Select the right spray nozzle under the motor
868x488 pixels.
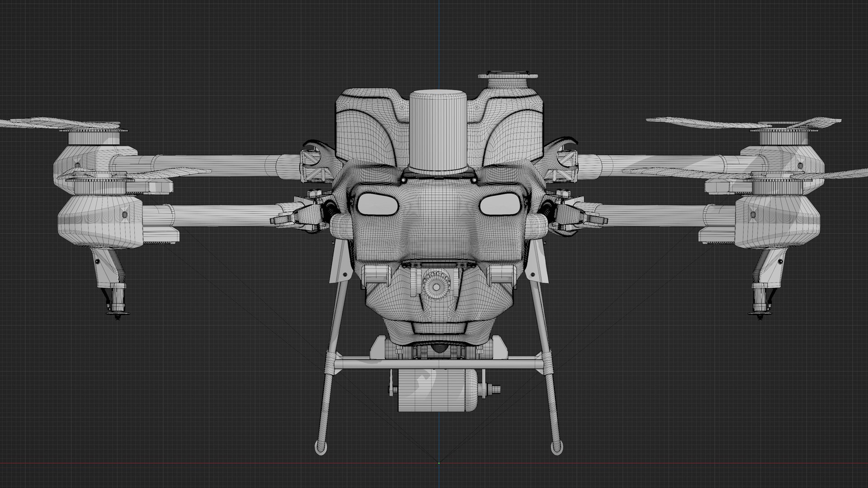coord(760,302)
